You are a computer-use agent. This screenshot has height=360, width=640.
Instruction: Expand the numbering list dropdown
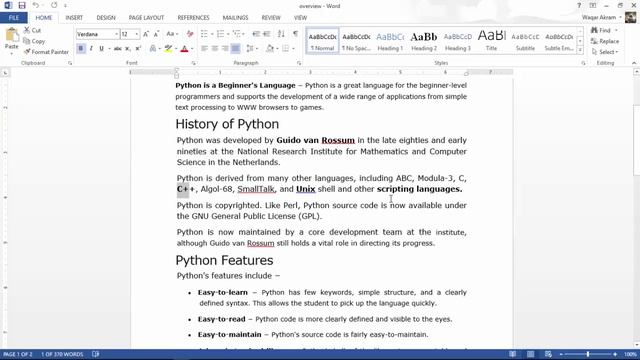point(228,34)
